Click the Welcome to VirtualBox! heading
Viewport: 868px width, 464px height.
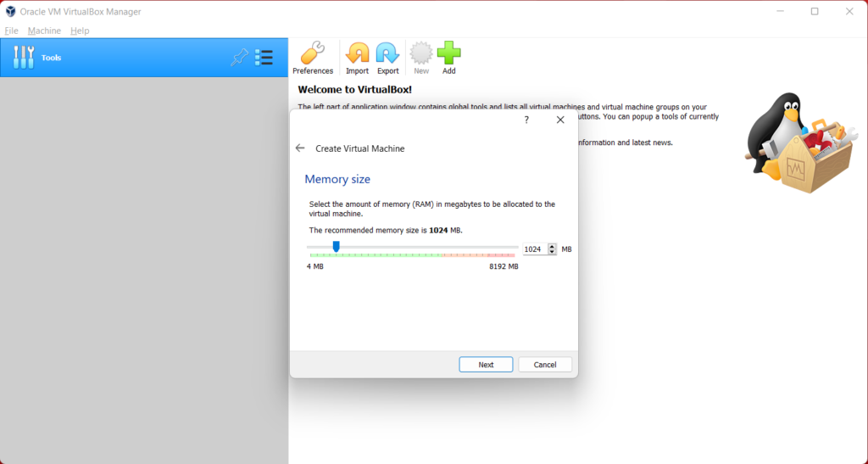point(355,89)
